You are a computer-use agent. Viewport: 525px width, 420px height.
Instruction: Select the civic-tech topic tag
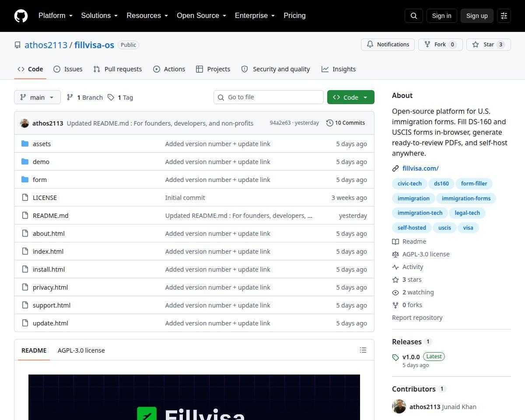click(409, 184)
